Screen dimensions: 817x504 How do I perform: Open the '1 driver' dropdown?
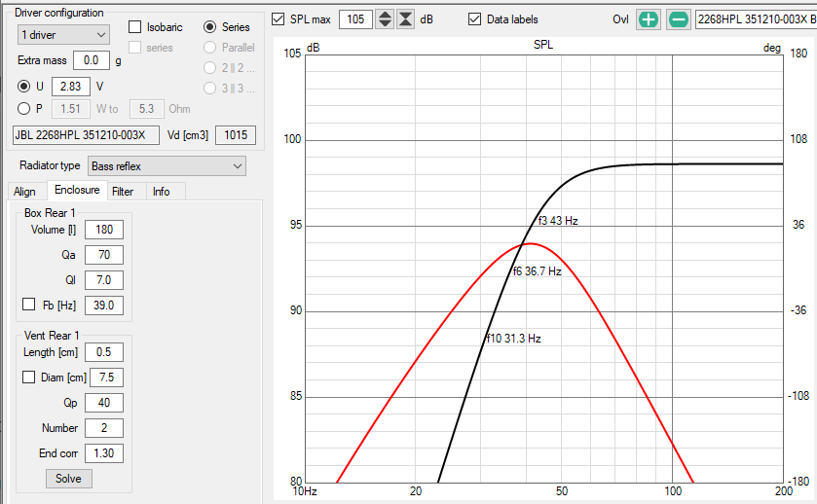(x=63, y=35)
